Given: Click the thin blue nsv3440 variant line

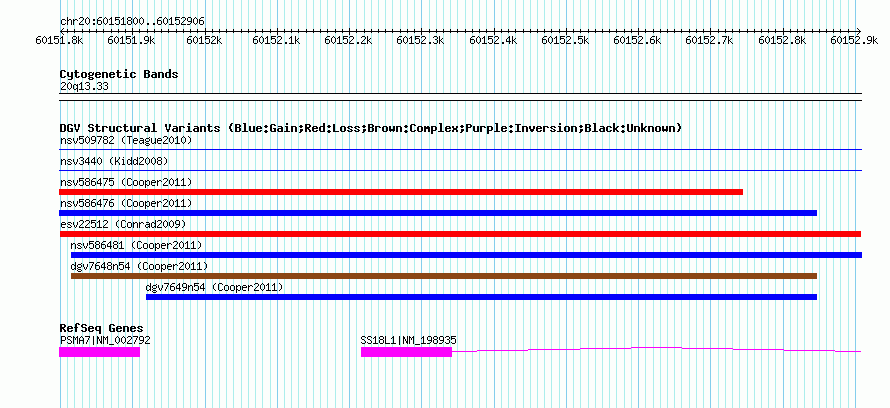Looking at the screenshot, I should click(460, 170).
